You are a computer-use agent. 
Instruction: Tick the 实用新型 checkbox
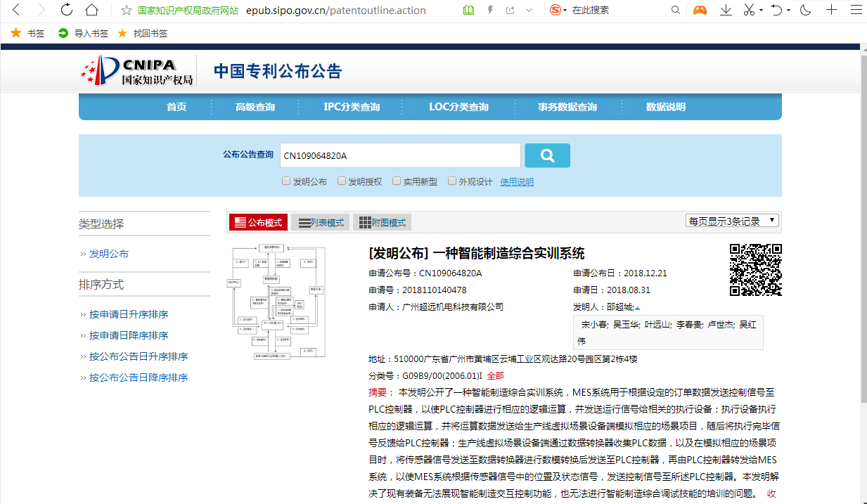point(397,181)
